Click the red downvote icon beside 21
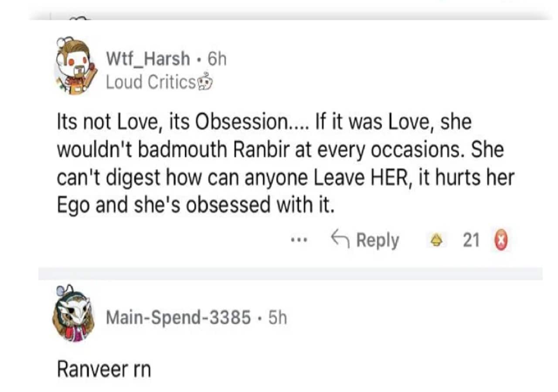Image resolution: width=558 pixels, height=392 pixels. click(501, 240)
